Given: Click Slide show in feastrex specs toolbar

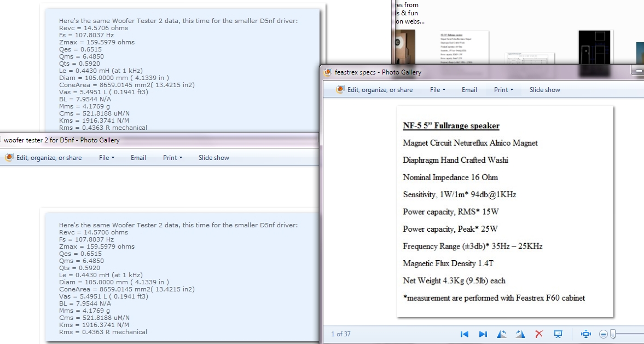Looking at the screenshot, I should point(544,90).
